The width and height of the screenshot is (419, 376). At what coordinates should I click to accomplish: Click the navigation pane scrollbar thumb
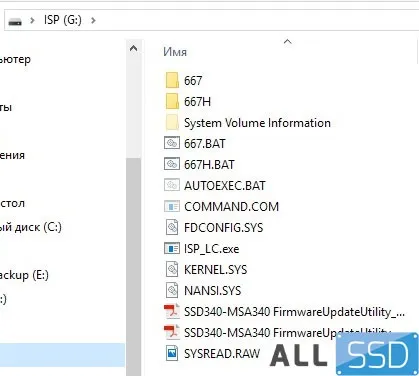tap(133, 266)
